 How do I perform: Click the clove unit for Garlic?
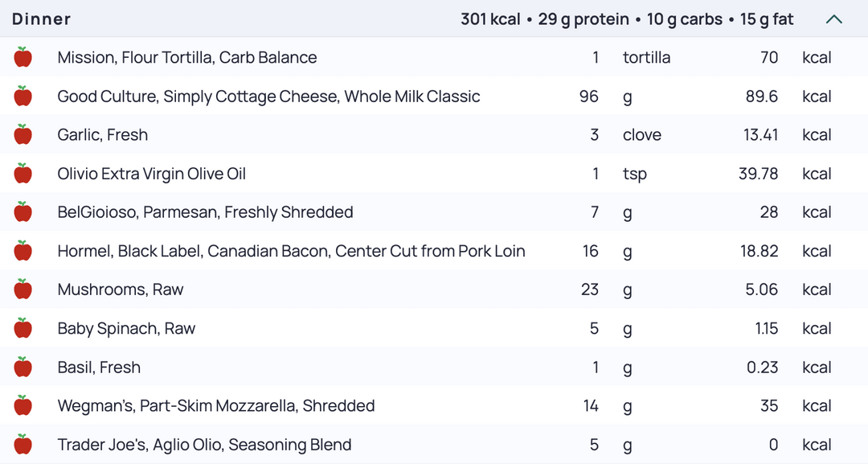pos(642,134)
